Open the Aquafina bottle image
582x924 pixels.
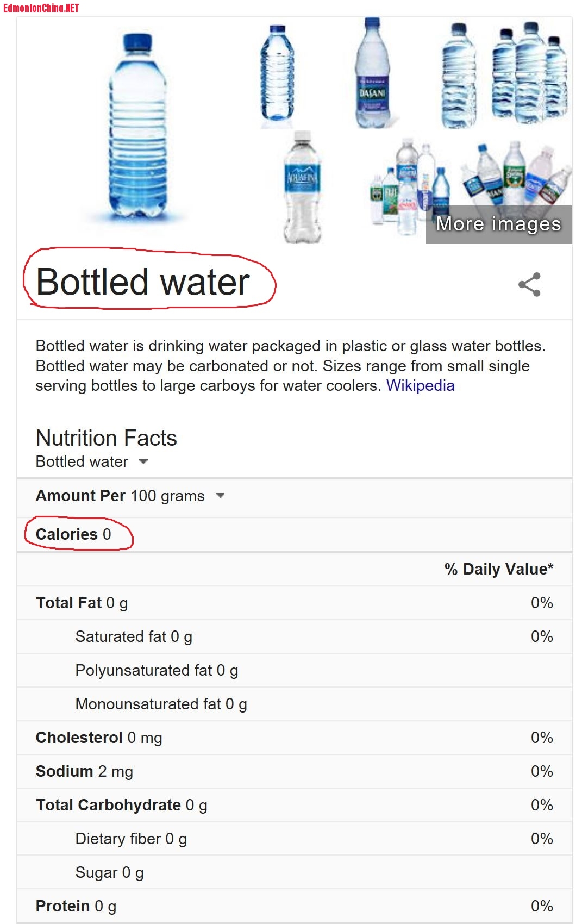tap(303, 186)
